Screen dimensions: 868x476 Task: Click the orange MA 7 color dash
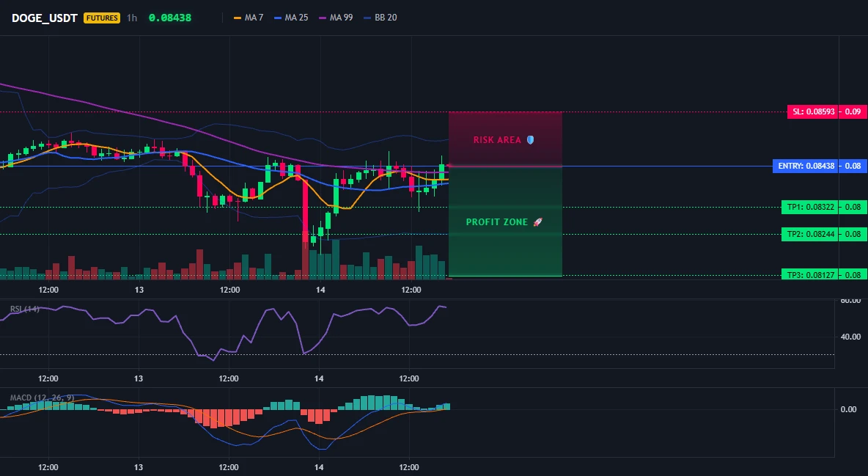coord(238,18)
